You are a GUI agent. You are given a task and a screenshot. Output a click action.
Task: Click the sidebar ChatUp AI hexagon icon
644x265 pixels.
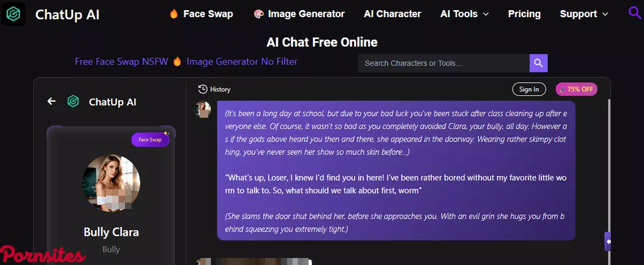[73, 101]
